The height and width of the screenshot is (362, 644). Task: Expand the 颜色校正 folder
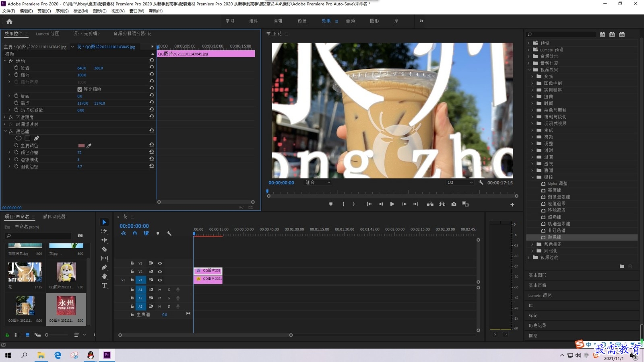click(533, 244)
